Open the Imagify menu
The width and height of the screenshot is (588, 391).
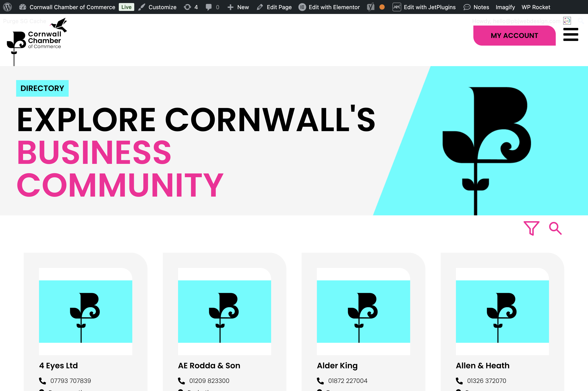click(505, 7)
